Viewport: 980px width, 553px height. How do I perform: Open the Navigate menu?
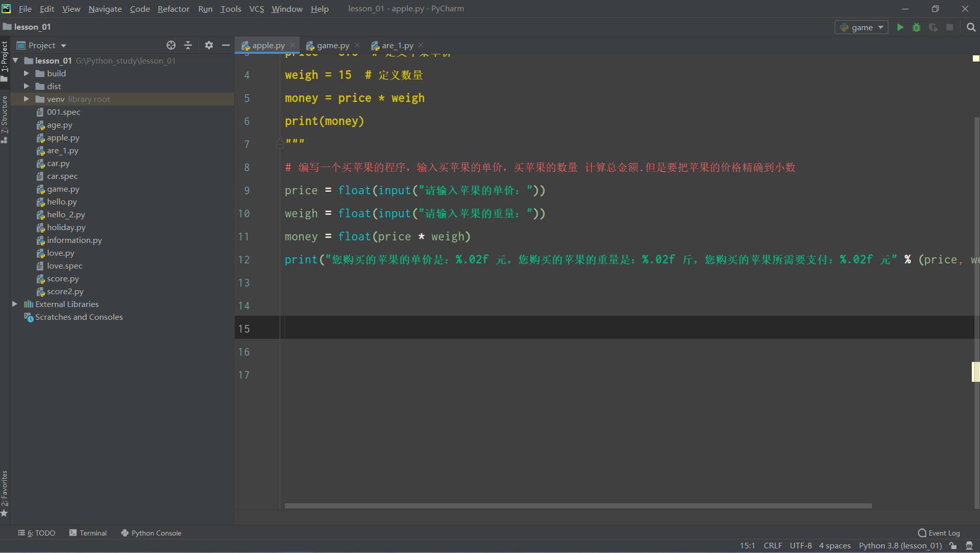tap(105, 9)
